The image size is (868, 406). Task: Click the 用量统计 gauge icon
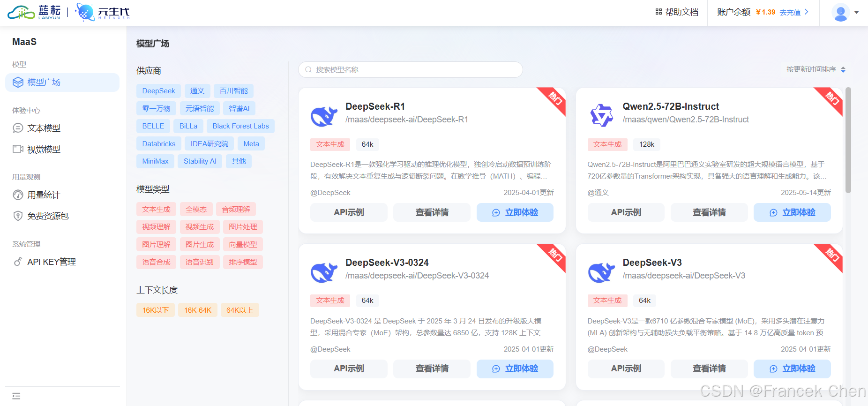(18, 195)
